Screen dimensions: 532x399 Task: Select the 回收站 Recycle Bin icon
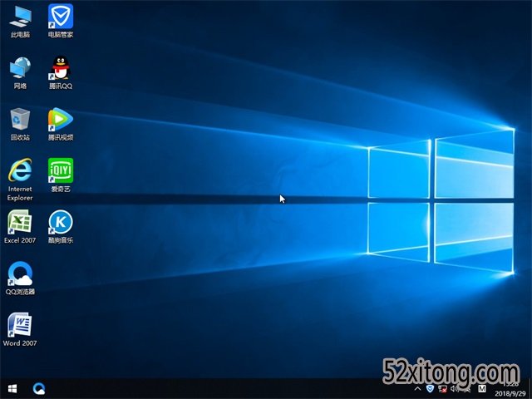pos(20,124)
